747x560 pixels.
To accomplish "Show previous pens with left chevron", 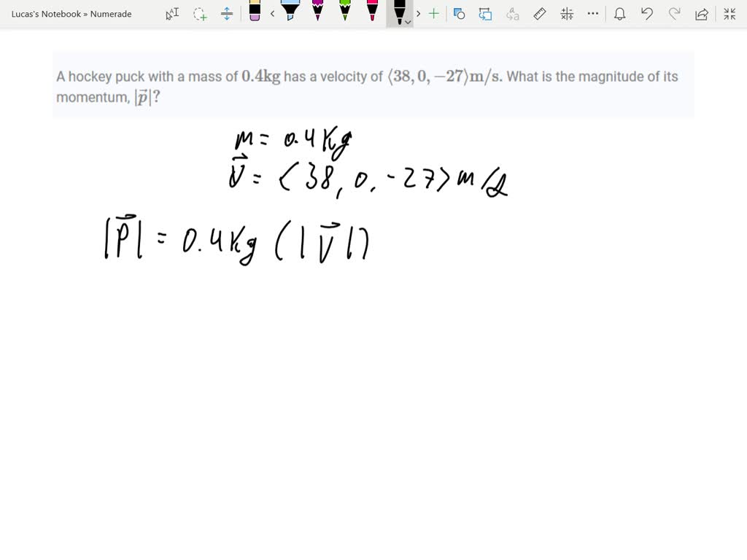I will [x=273, y=14].
